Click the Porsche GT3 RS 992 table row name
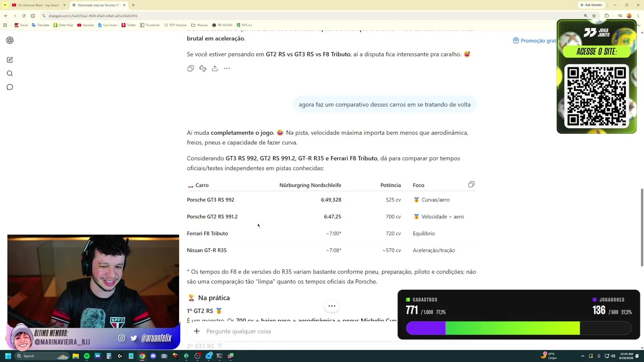This screenshot has height=362, width=644. click(210, 200)
